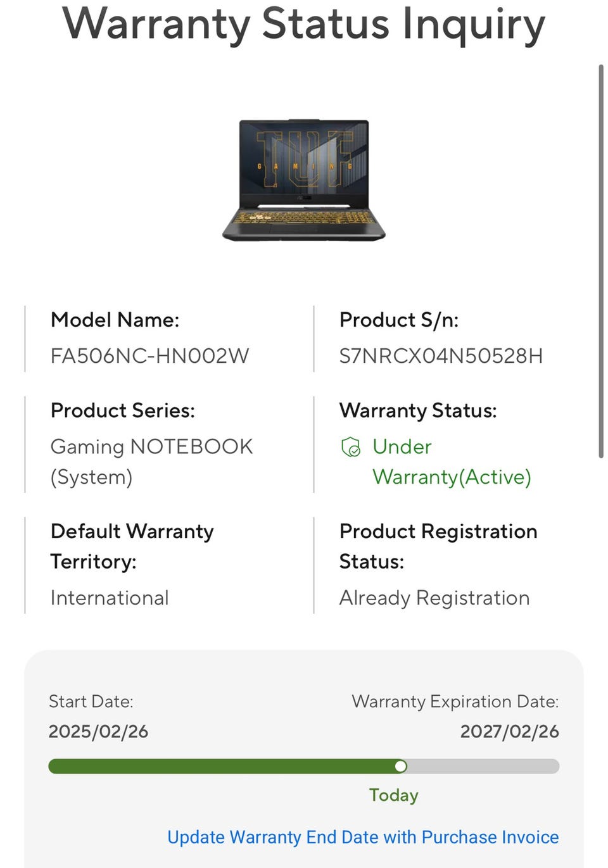Click the Warranty Status Inquiry heading

coord(304,24)
